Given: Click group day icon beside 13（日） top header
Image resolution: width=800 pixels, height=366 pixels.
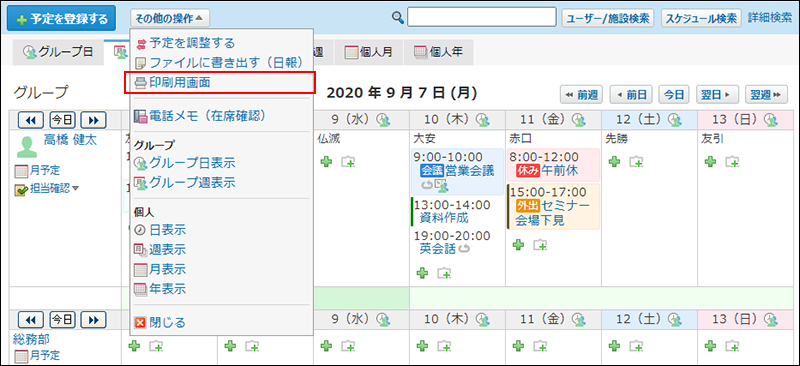Looking at the screenshot, I should 771,120.
